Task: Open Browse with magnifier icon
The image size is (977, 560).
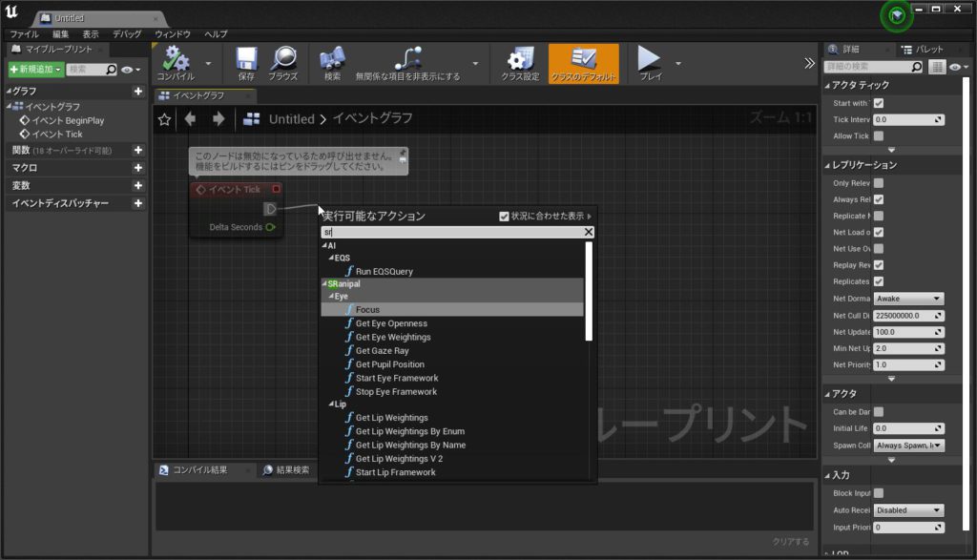Action: click(283, 58)
